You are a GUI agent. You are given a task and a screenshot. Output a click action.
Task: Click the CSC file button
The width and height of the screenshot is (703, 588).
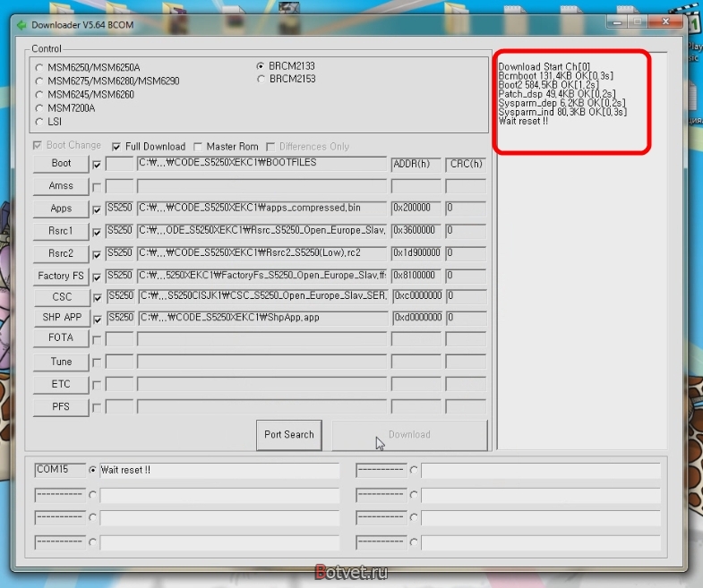tap(62, 297)
